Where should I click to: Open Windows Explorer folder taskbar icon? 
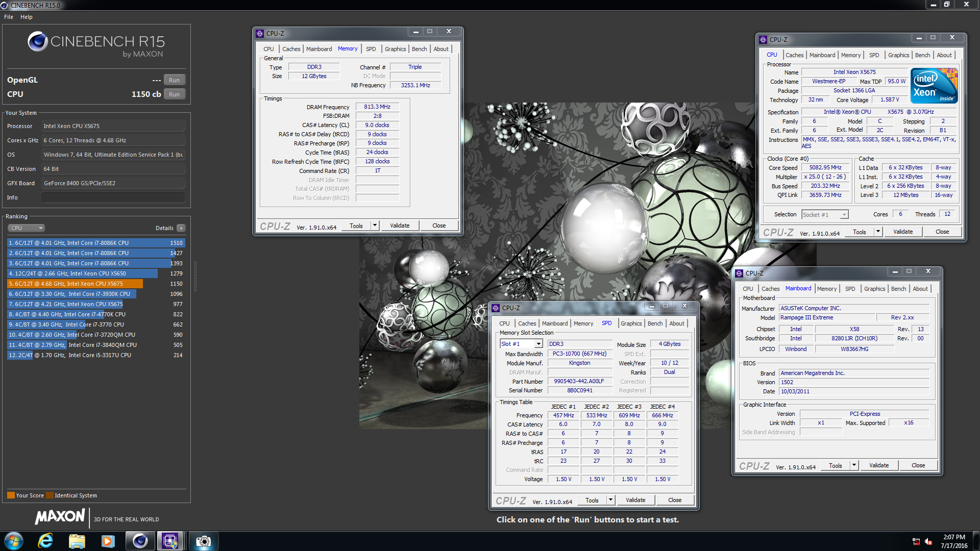pyautogui.click(x=77, y=541)
